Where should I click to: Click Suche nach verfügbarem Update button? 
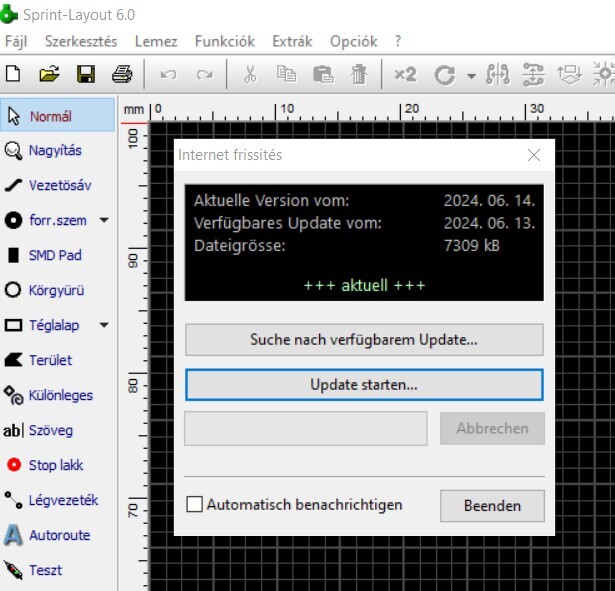(x=364, y=340)
